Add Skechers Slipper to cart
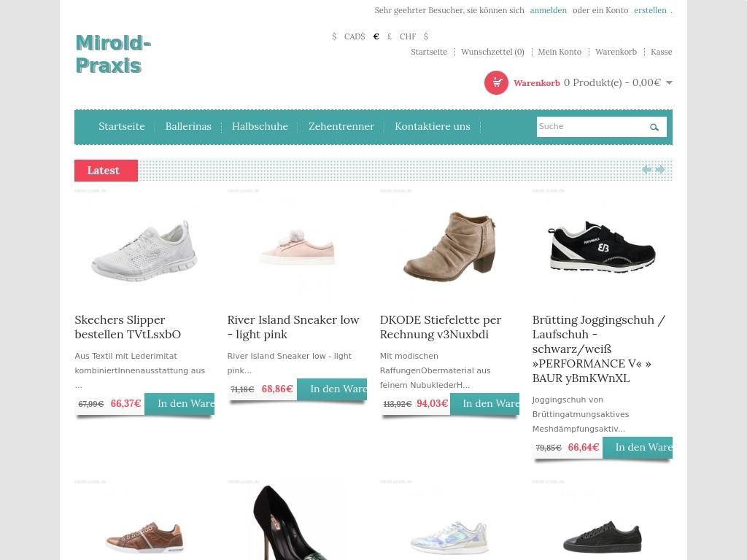Viewport: 747px width, 560px height. pyautogui.click(x=179, y=404)
